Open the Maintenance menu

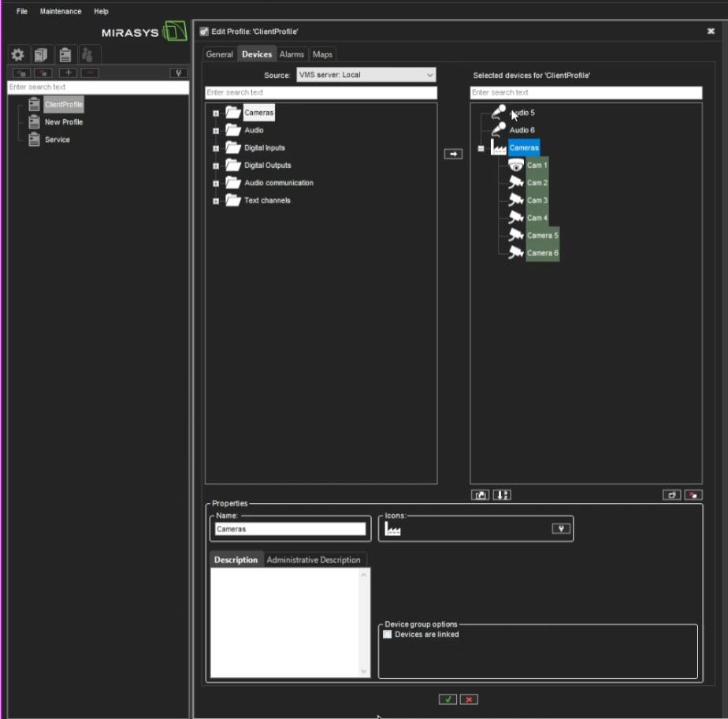pos(61,12)
